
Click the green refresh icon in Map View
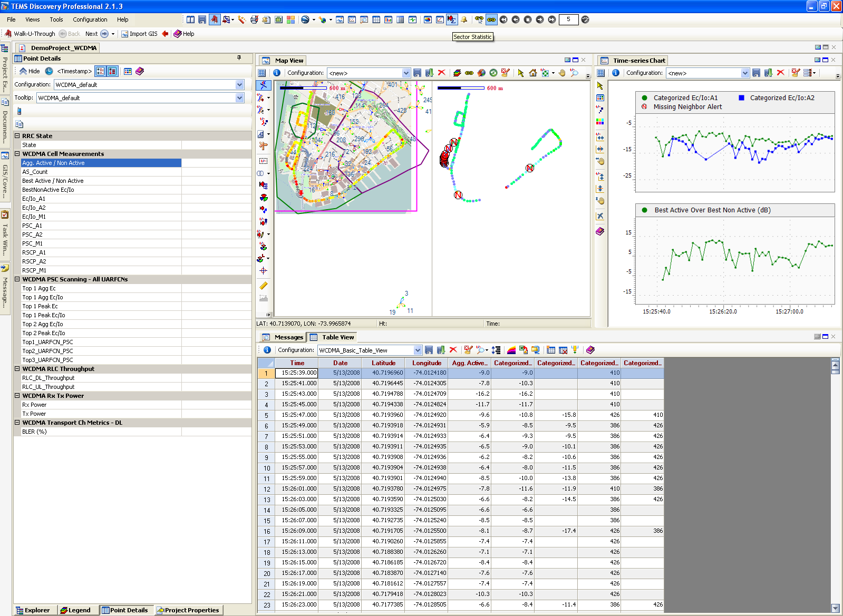point(493,73)
